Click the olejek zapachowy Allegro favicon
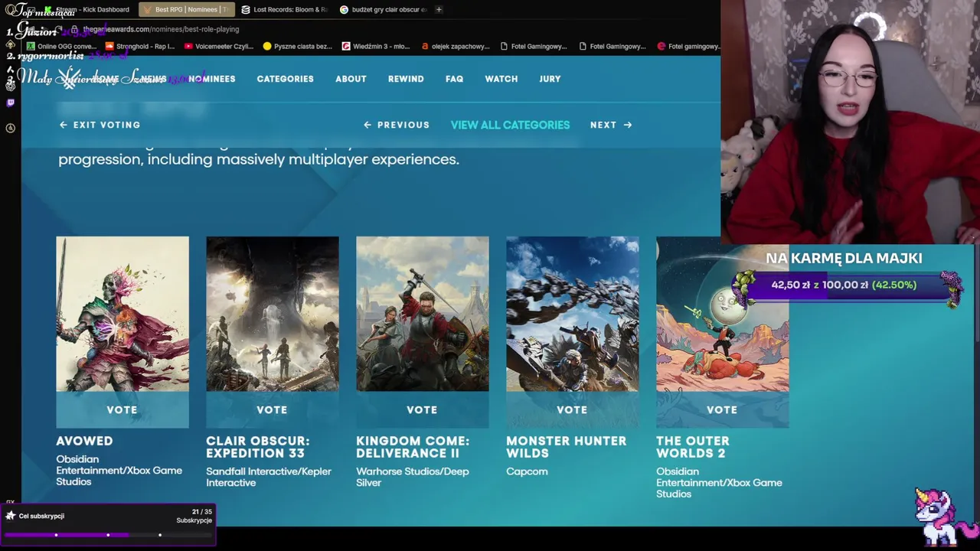Viewport: 980px width, 551px height. coord(425,46)
